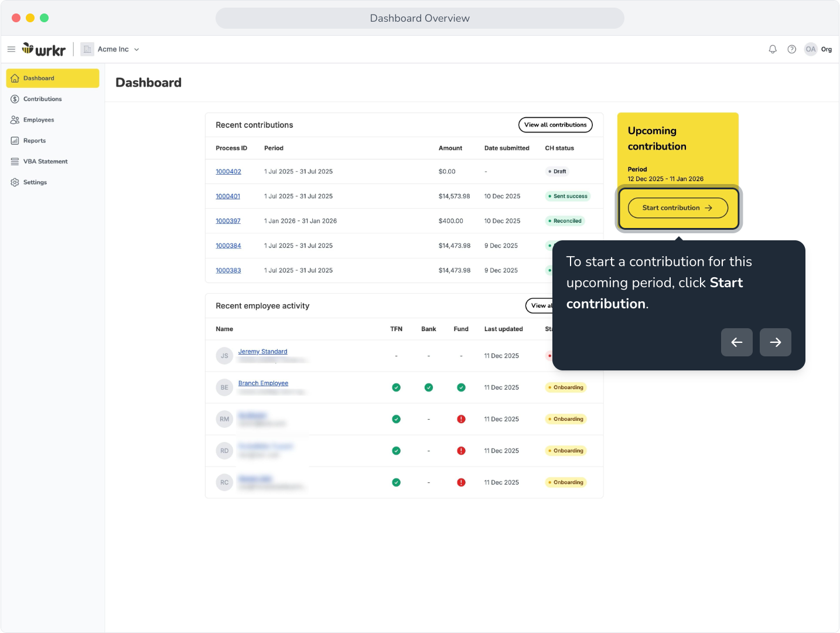The width and height of the screenshot is (840, 633).
Task: Go back to previous tour step
Action: (737, 342)
